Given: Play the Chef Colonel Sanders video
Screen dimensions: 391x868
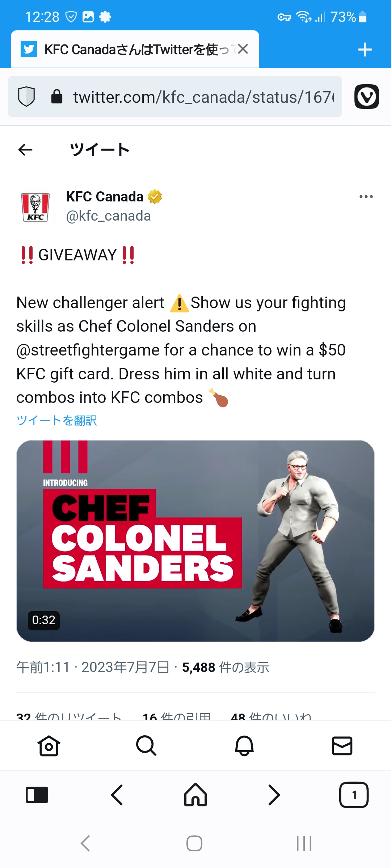Looking at the screenshot, I should coord(195,541).
